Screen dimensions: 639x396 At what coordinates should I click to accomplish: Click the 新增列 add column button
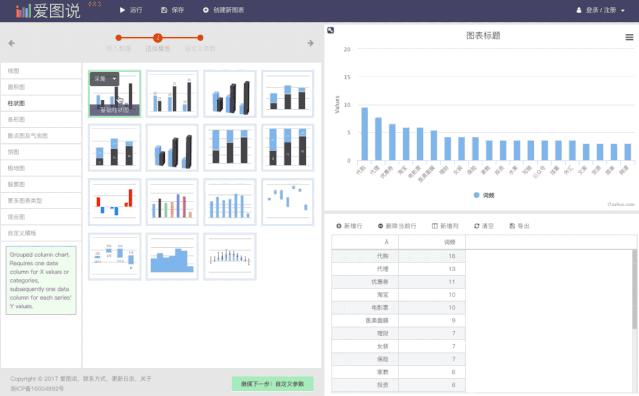[445, 226]
